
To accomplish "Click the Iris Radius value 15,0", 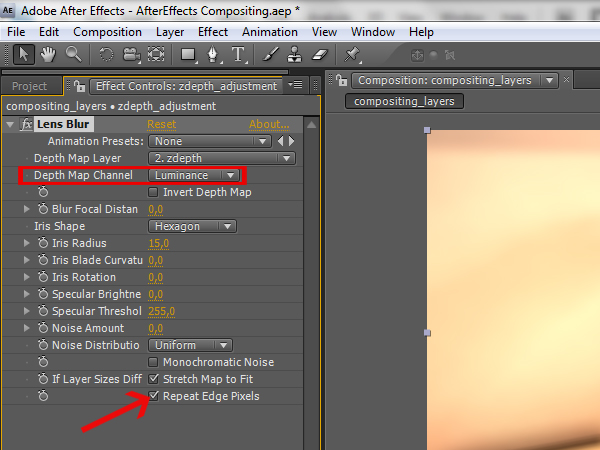I will (x=158, y=243).
